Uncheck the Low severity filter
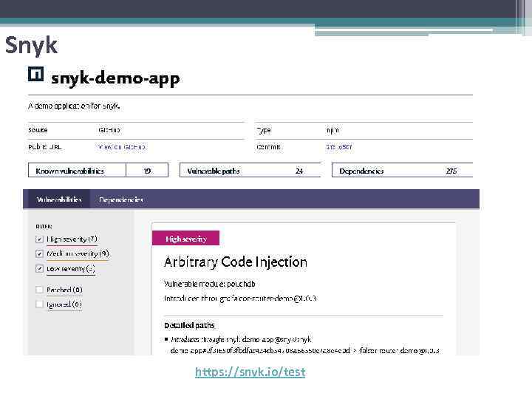The height and width of the screenshot is (399, 532). [x=39, y=269]
